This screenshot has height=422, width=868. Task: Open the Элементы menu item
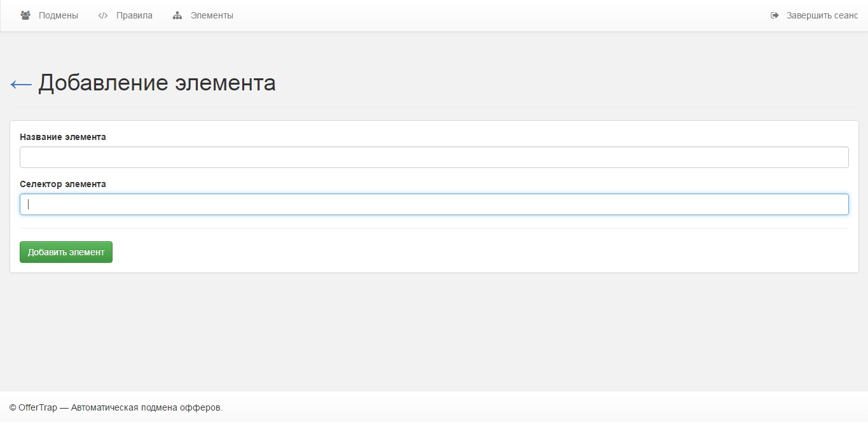[x=212, y=15]
